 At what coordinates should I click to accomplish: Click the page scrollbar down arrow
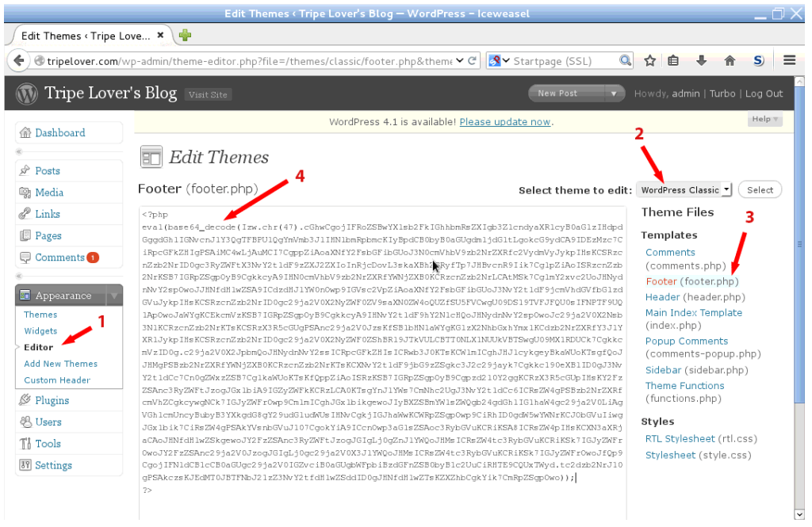click(799, 514)
